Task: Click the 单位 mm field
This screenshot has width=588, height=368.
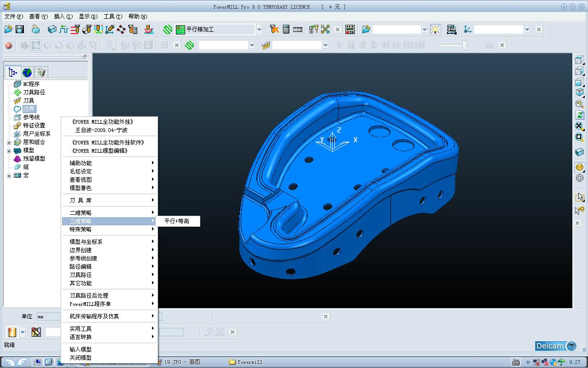Action: coord(49,316)
